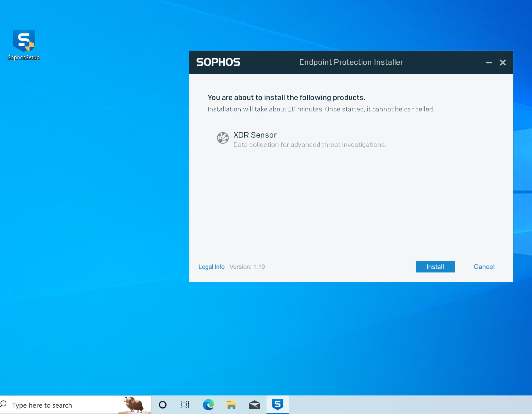Click the Cancel link in the installer
This screenshot has width=532, height=414.
[x=484, y=266]
